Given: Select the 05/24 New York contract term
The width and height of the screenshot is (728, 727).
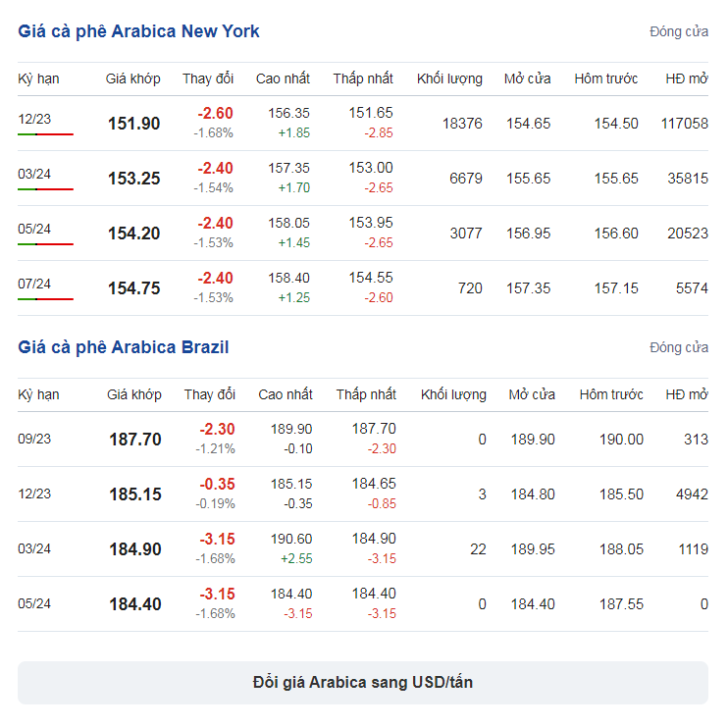Looking at the screenshot, I should point(34,229).
